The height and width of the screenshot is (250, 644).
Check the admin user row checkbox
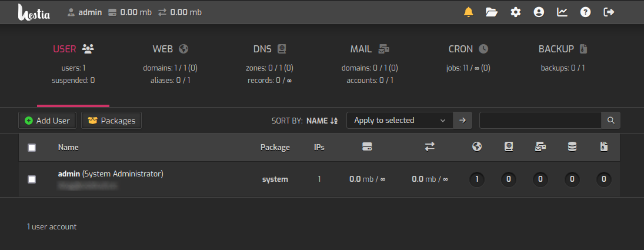tap(32, 179)
